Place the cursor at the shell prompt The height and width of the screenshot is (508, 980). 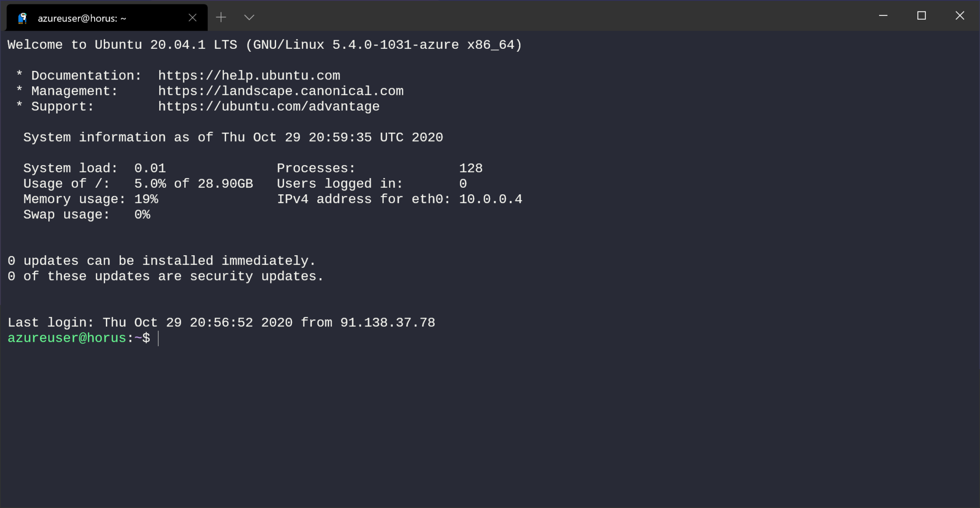158,338
